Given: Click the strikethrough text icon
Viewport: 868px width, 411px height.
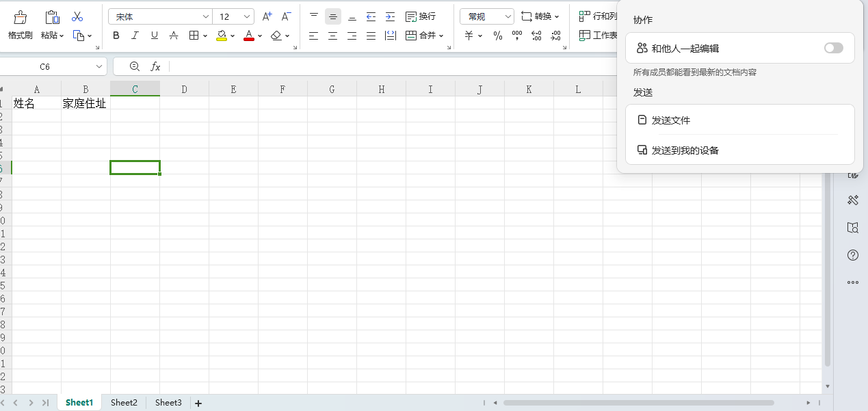Looking at the screenshot, I should [174, 36].
